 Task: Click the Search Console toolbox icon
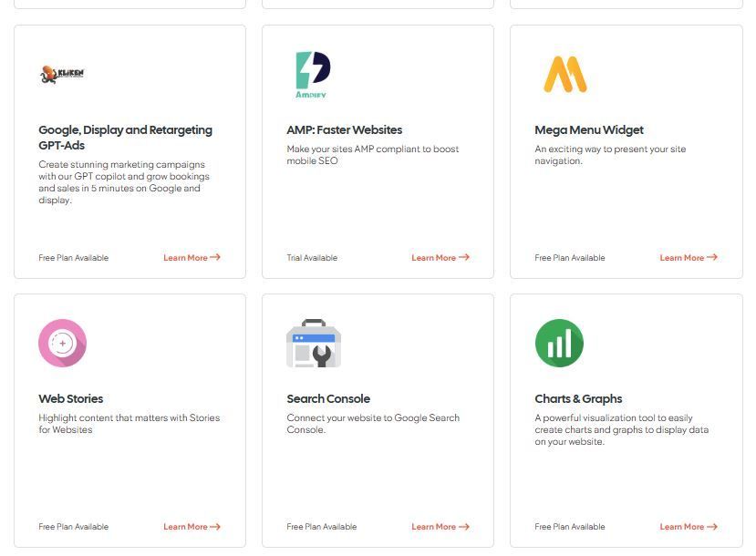click(314, 343)
